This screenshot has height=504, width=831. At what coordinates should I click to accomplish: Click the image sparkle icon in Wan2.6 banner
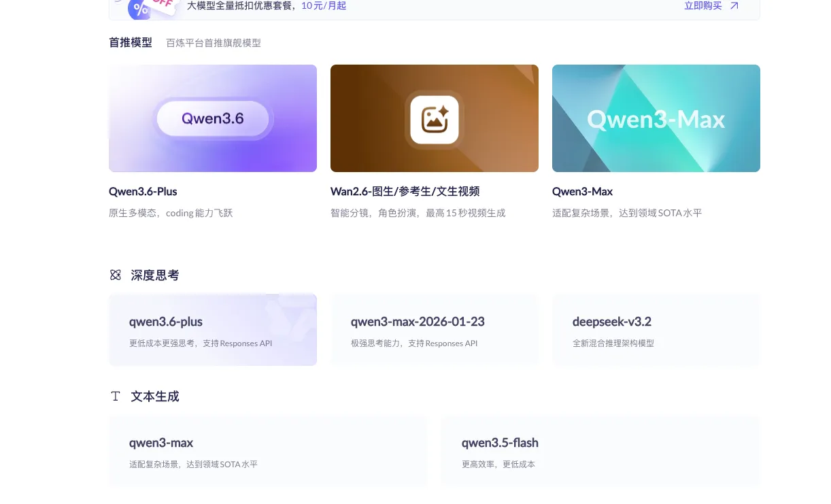click(435, 120)
